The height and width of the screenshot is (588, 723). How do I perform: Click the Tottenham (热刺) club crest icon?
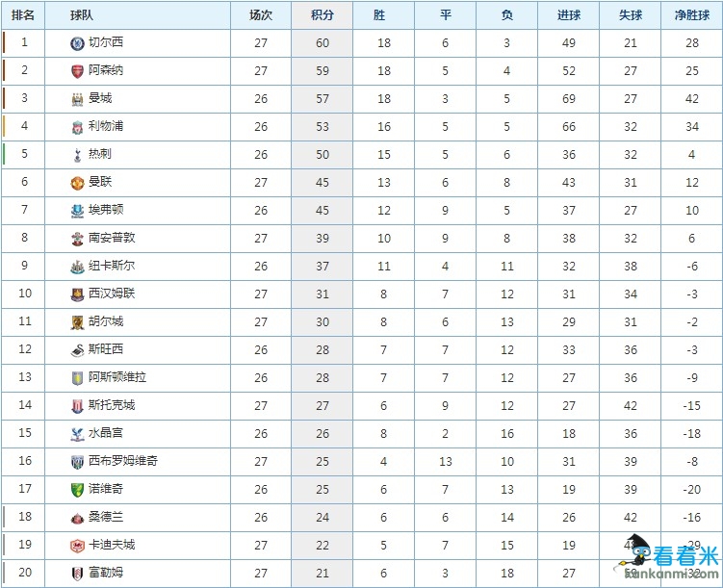click(x=77, y=155)
